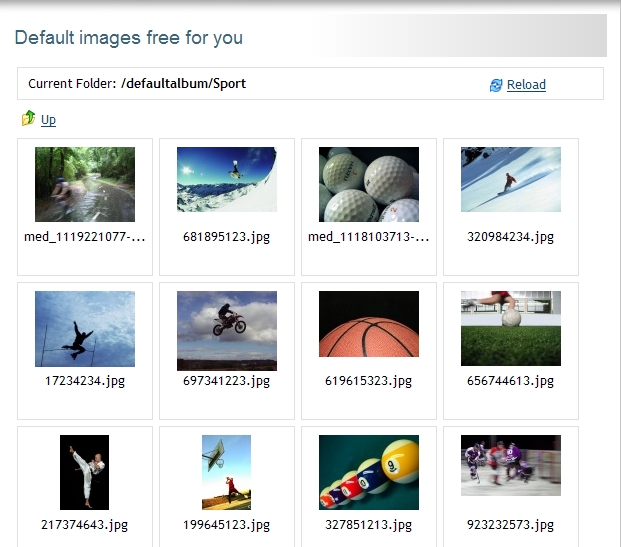This screenshot has height=547, width=621.
Task: Go up one folder via Up link
Action: [x=48, y=120]
